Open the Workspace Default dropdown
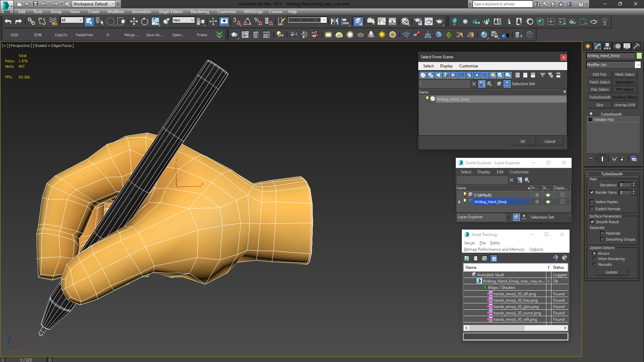This screenshot has width=644, height=362. pos(94,4)
